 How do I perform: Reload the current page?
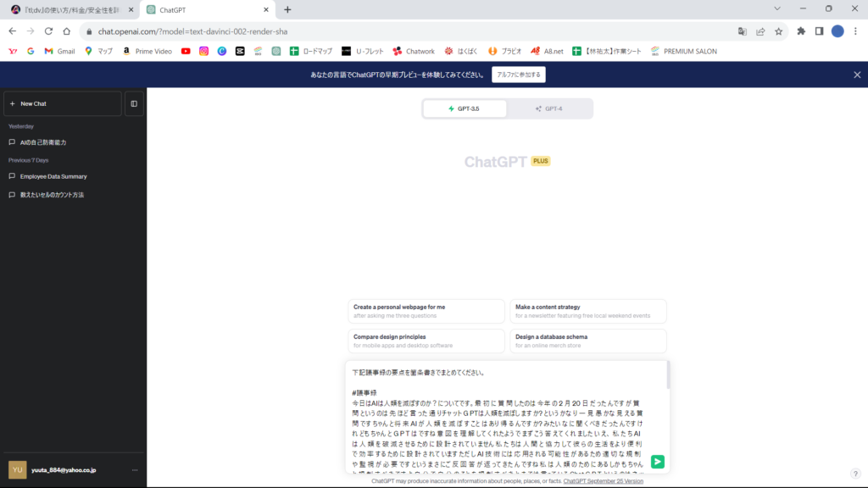pyautogui.click(x=48, y=31)
